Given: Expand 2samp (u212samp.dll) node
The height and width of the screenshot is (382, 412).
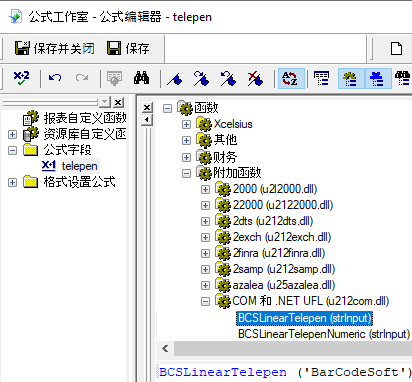Looking at the screenshot, I should (x=205, y=269).
